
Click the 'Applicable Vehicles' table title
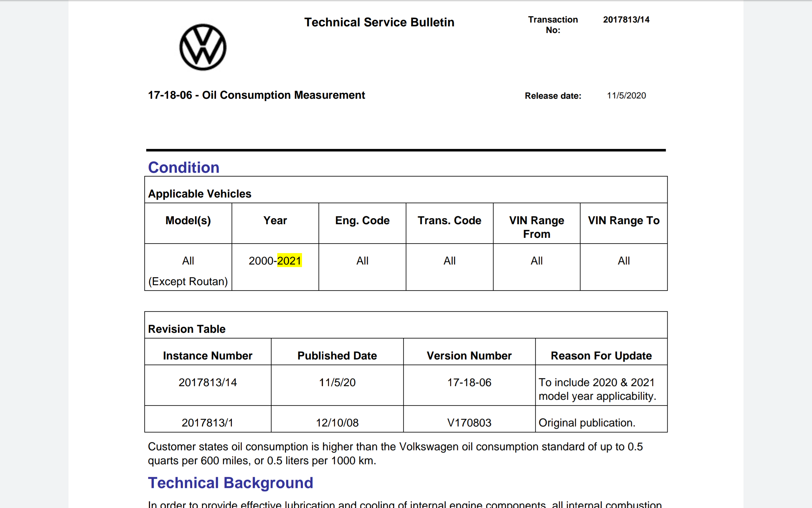(200, 194)
